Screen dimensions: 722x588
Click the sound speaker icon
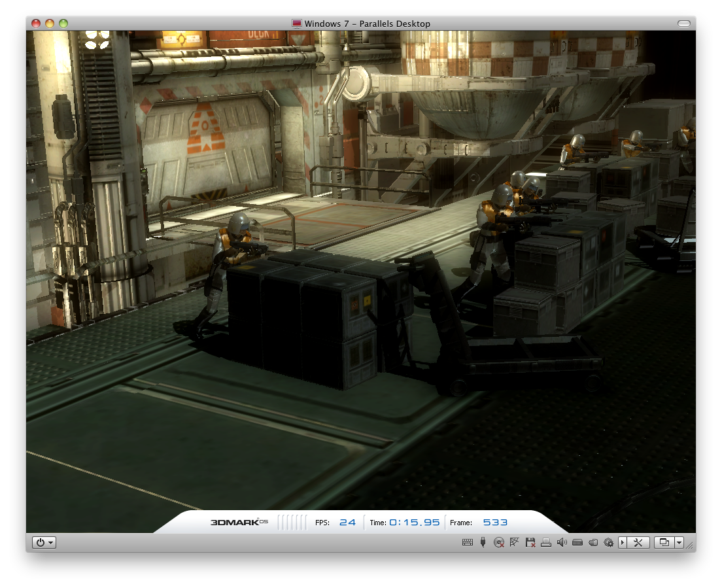[562, 542]
